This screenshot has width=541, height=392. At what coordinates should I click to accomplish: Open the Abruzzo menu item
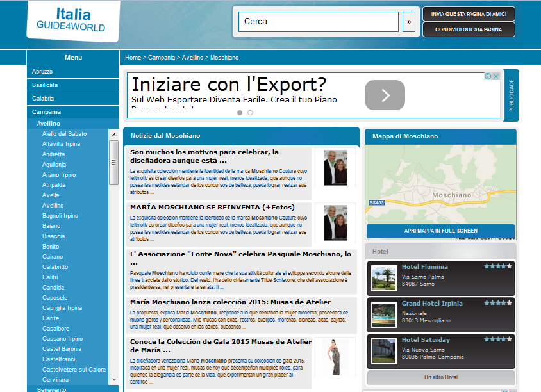pyautogui.click(x=73, y=71)
